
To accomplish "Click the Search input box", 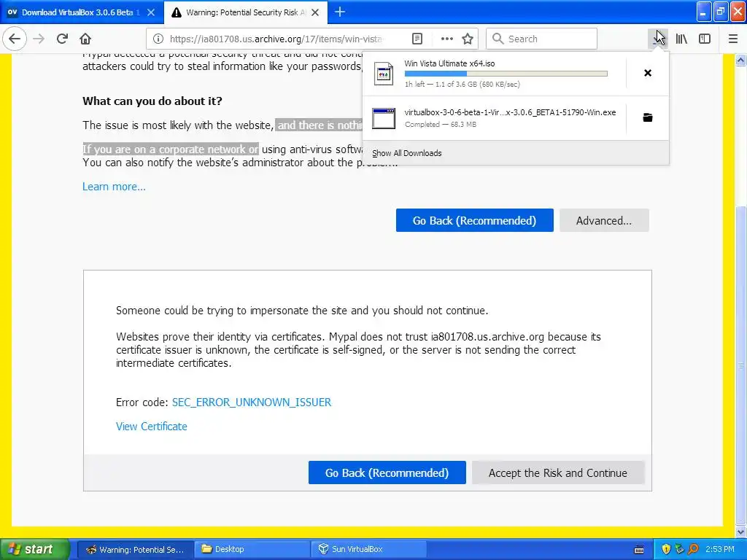I will click(x=541, y=39).
